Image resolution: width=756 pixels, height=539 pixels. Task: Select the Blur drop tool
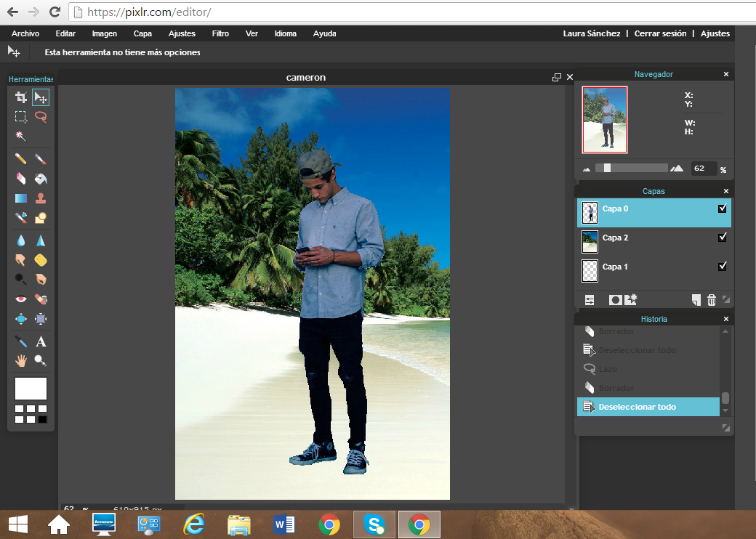click(x=21, y=240)
